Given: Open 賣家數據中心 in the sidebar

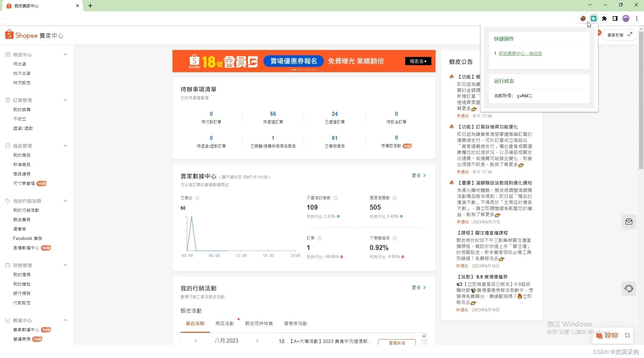Looking at the screenshot, I should click(x=26, y=329).
